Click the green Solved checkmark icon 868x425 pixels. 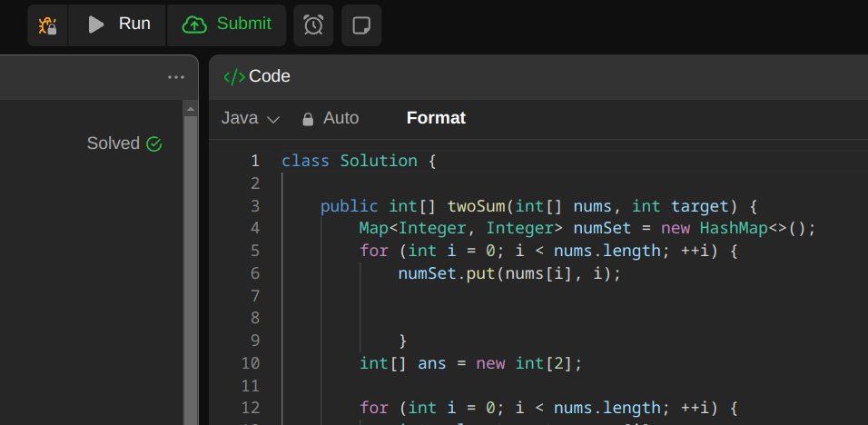153,144
